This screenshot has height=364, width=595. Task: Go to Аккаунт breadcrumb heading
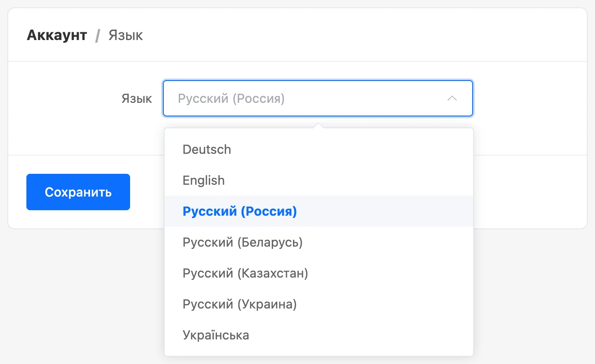pyautogui.click(x=57, y=35)
